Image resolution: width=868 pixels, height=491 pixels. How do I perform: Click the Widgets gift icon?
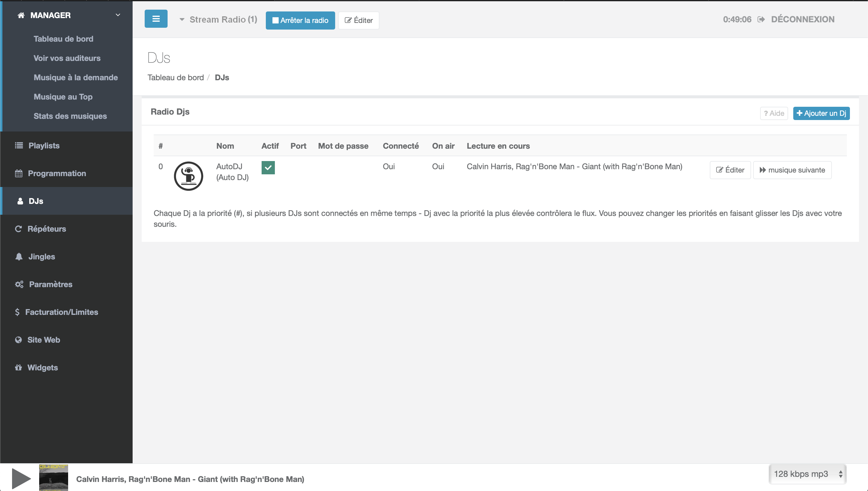pos(18,368)
